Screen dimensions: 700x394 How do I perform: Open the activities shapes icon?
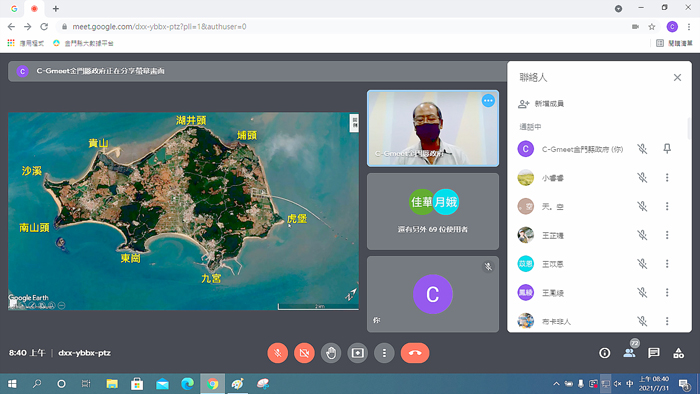679,353
